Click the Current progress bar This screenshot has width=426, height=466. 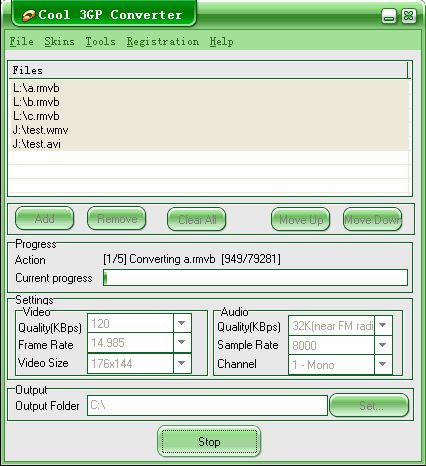pyautogui.click(x=255, y=278)
